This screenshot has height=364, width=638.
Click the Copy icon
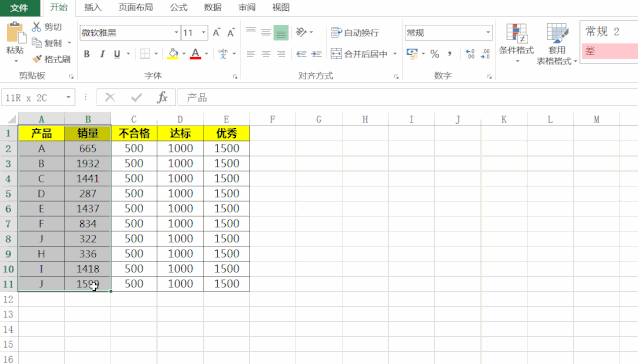37,43
